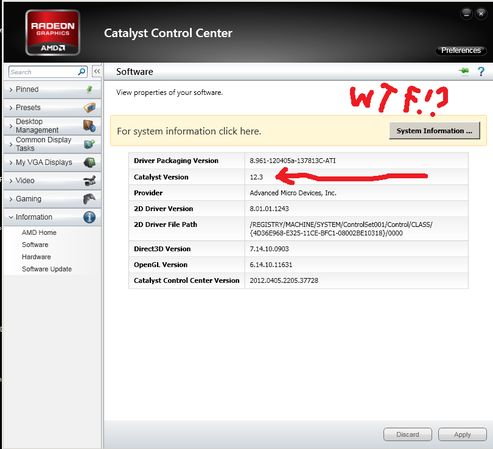Image resolution: width=493 pixels, height=449 pixels.
Task: Click the blue Information icon
Action: pyautogui.click(x=89, y=217)
